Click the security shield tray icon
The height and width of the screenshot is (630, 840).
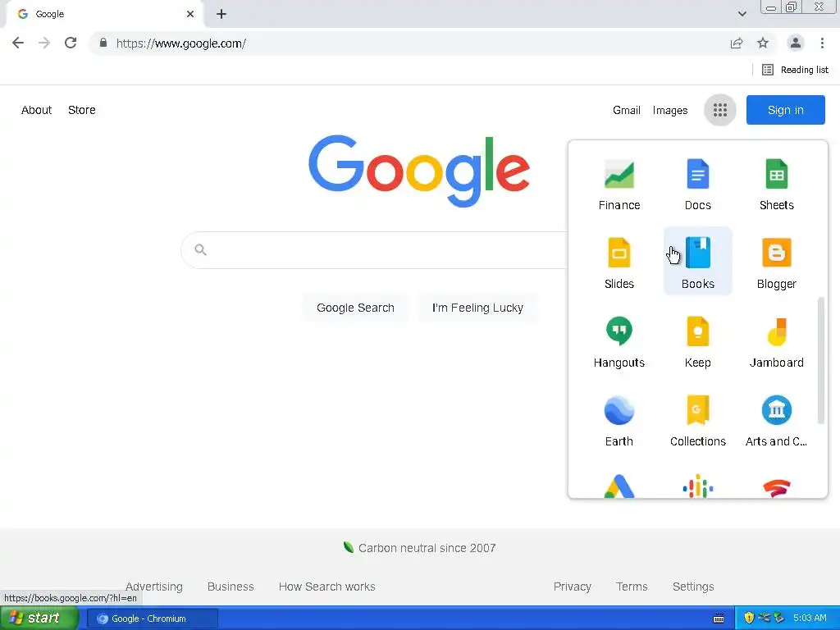click(x=749, y=618)
